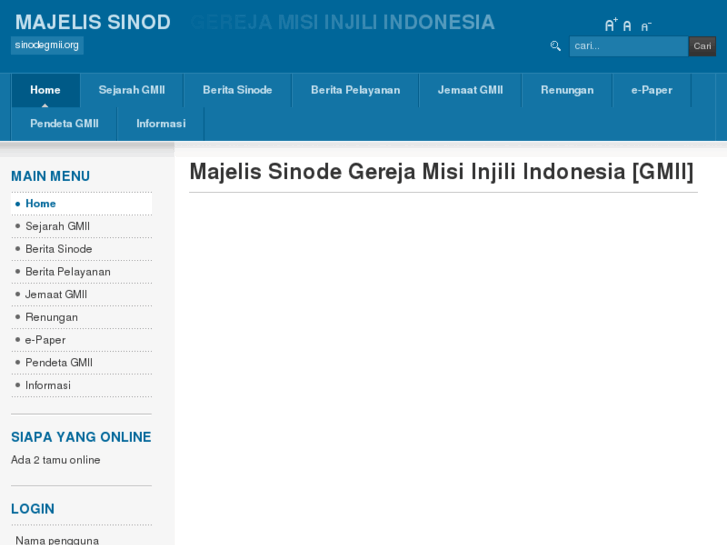
Task: Open Renungan in top navigation
Action: click(x=567, y=90)
